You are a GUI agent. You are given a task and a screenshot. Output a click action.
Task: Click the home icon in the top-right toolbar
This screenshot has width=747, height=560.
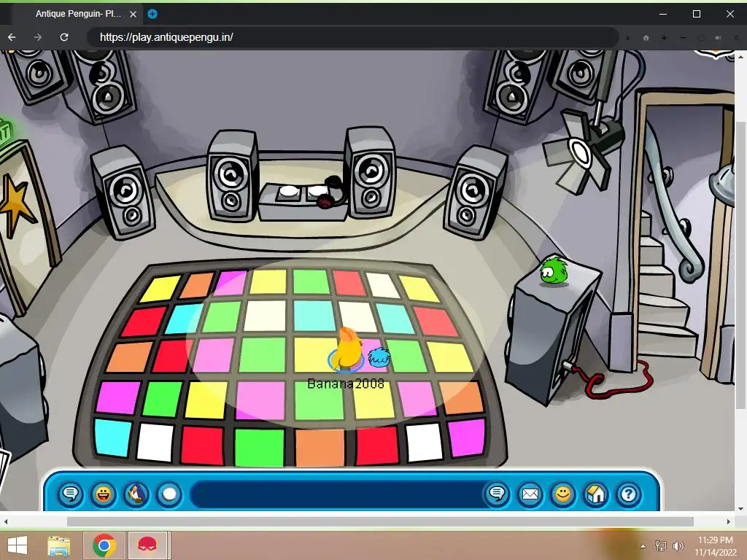[646, 38]
